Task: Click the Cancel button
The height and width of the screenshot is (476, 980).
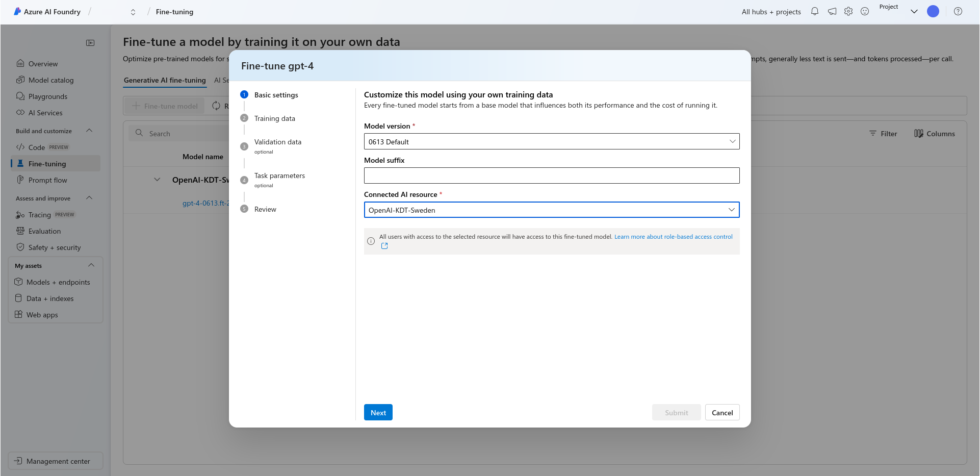Action: point(722,412)
